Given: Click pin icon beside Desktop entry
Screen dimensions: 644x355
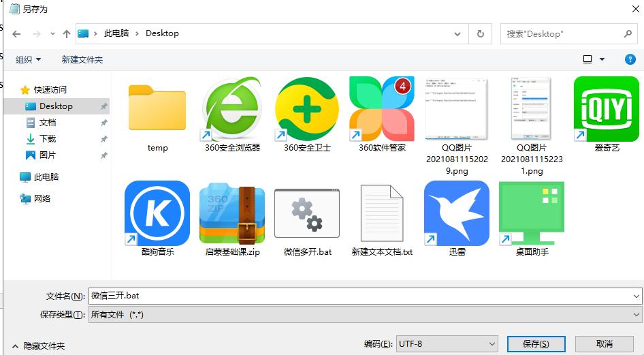Looking at the screenshot, I should click(x=104, y=106).
